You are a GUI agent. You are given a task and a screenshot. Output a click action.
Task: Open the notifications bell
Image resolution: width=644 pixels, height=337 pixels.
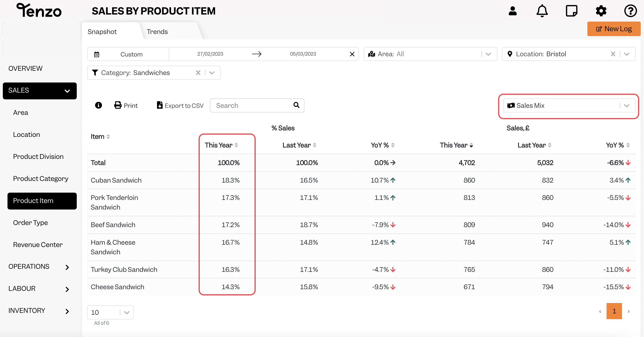tap(542, 11)
